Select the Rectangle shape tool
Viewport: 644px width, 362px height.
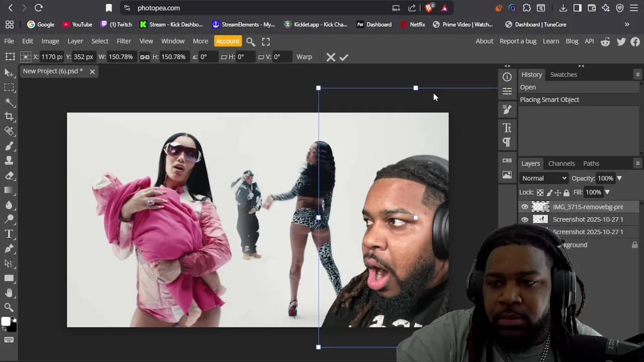(9, 278)
